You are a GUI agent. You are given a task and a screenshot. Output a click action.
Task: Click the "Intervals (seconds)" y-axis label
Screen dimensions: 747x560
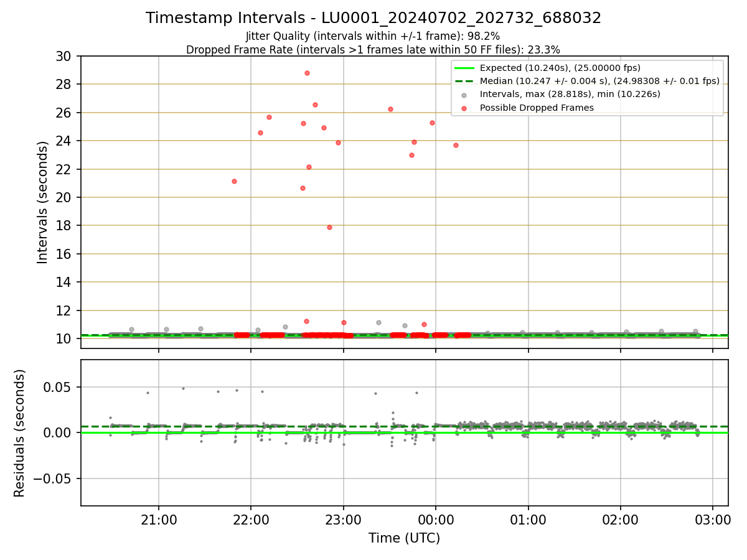pyautogui.click(x=43, y=202)
